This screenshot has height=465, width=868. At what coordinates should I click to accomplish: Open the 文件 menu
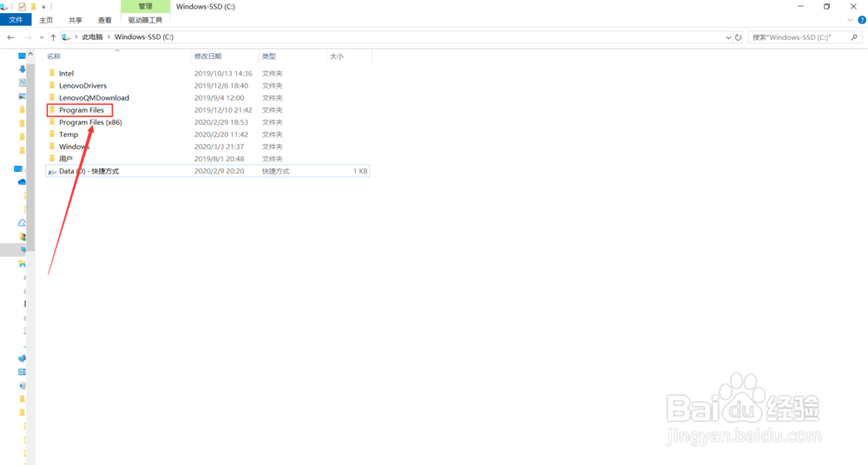[x=16, y=20]
